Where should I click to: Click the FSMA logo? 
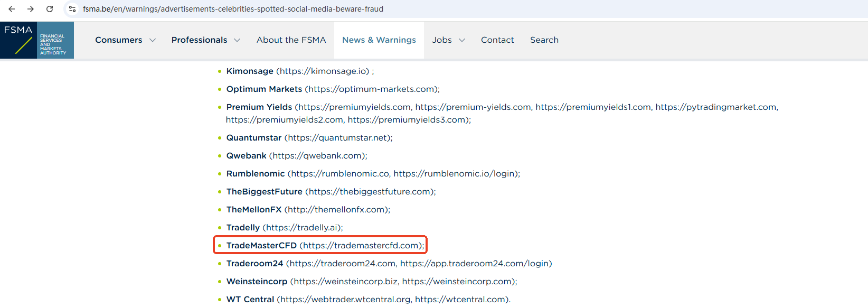[37, 40]
